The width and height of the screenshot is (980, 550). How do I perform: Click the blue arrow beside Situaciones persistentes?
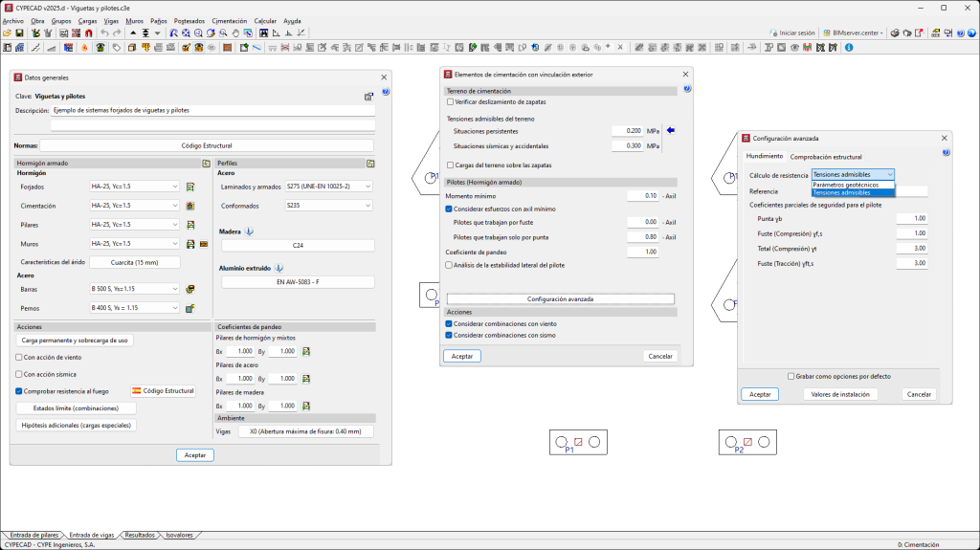coord(671,130)
